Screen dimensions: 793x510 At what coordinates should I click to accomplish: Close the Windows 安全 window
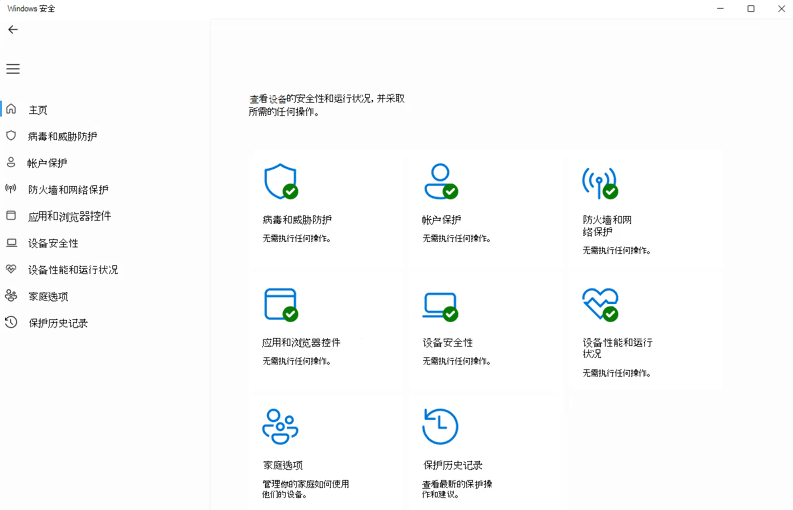point(781,9)
